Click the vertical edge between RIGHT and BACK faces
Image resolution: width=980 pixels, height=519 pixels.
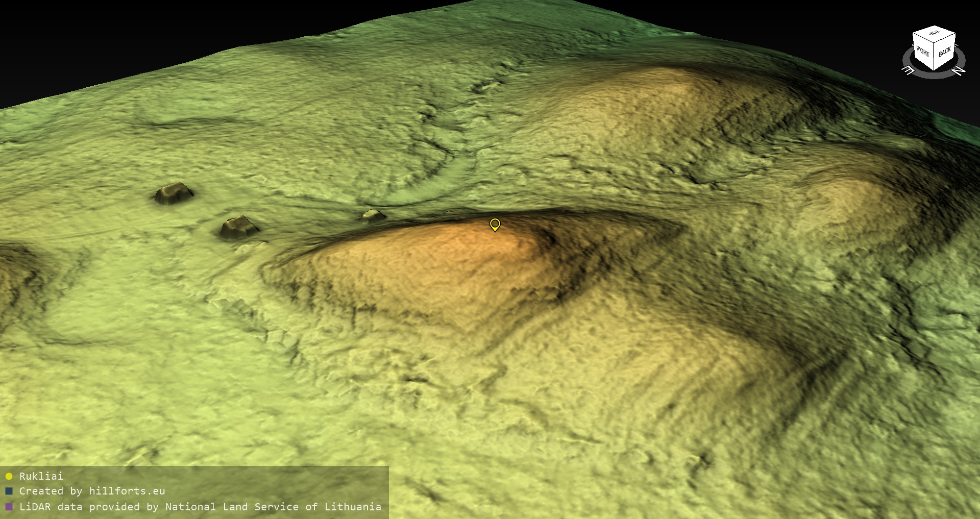pos(934,57)
